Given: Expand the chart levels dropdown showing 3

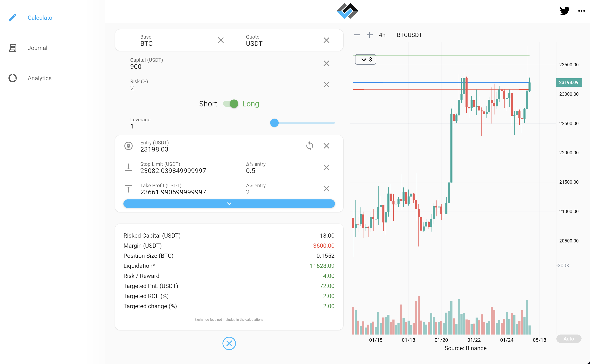Looking at the screenshot, I should (365, 59).
